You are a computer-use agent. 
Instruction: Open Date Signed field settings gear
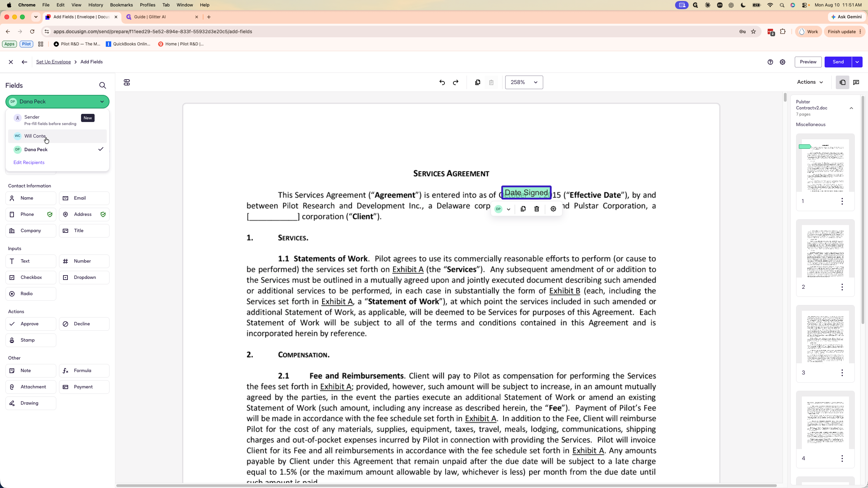click(x=553, y=209)
